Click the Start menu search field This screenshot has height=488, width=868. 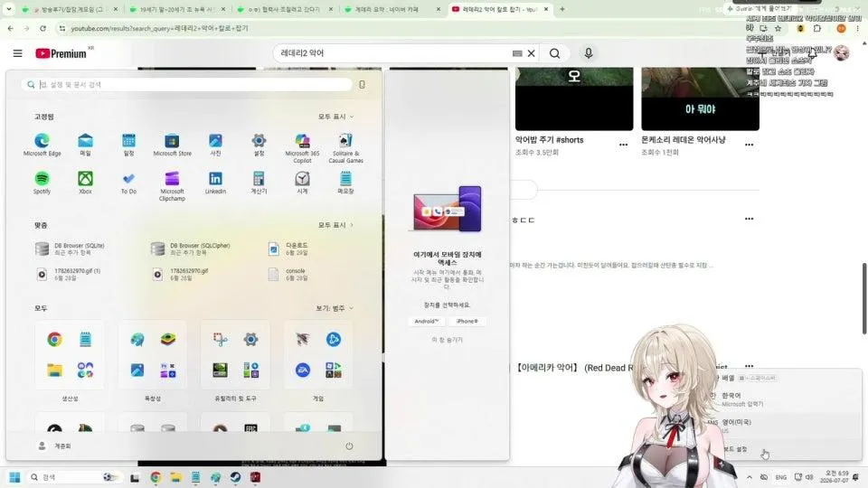[186, 85]
